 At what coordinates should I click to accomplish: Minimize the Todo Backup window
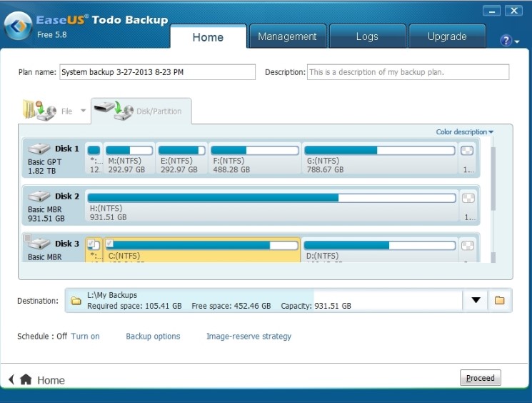(491, 11)
